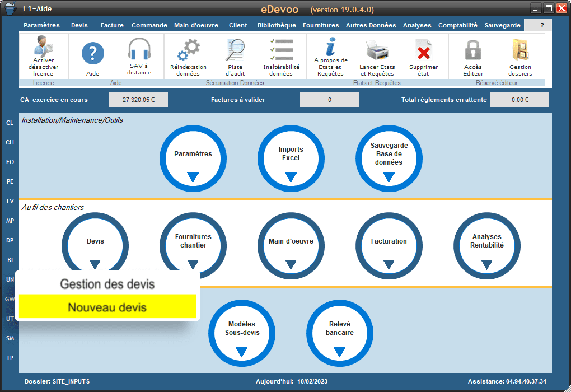
Task: Expand Sauvegarde Base de données circle
Action: [389, 158]
